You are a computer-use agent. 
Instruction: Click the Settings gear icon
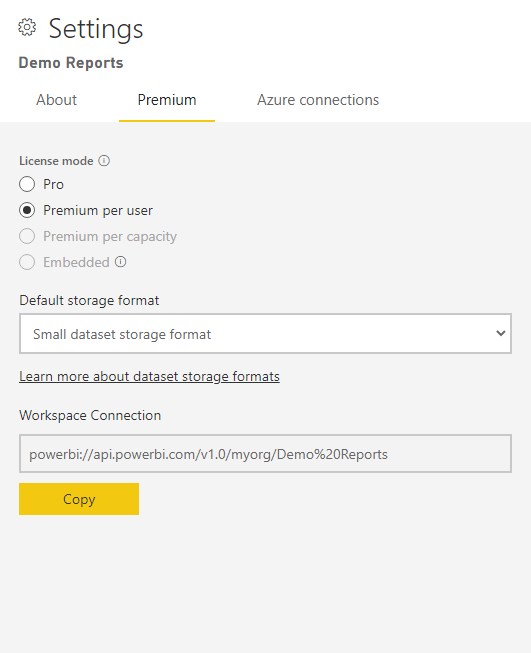[27, 27]
